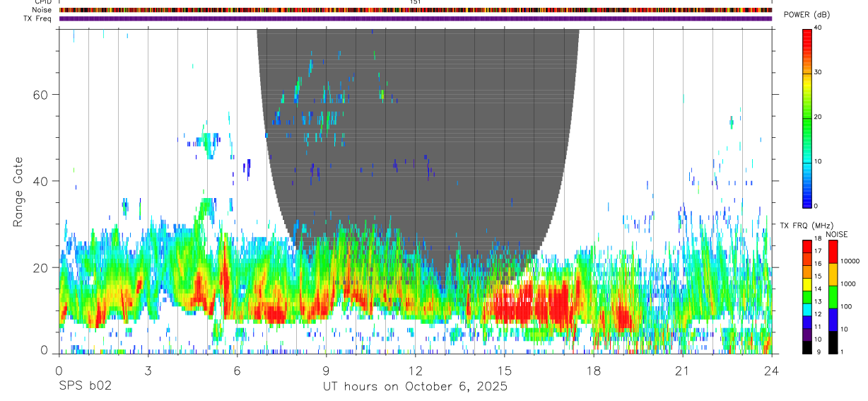Click the POWER (dB) legend title
The width and height of the screenshot is (868, 401).
click(x=807, y=15)
